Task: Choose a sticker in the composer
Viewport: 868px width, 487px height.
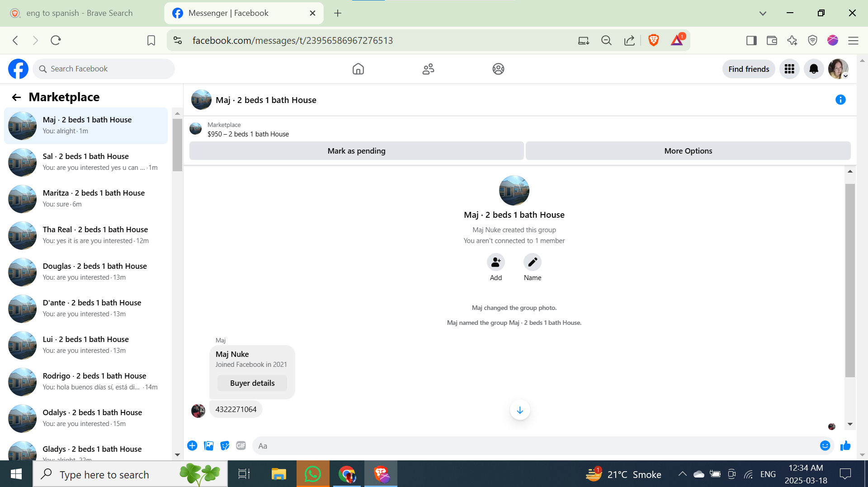Action: point(225,446)
